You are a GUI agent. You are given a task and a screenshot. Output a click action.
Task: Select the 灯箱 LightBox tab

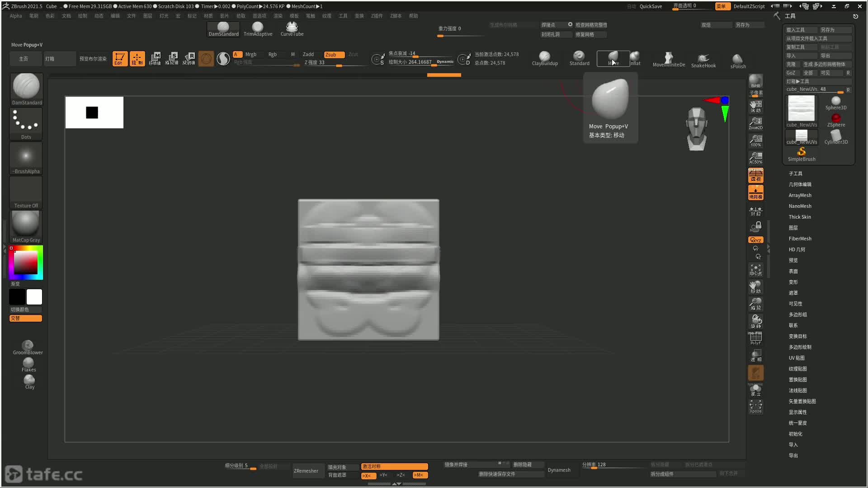tap(50, 58)
